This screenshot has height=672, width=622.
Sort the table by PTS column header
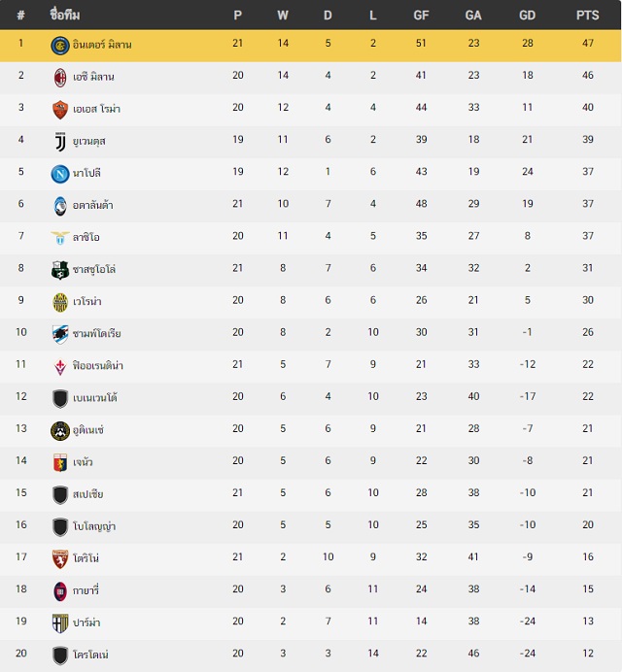(x=587, y=16)
